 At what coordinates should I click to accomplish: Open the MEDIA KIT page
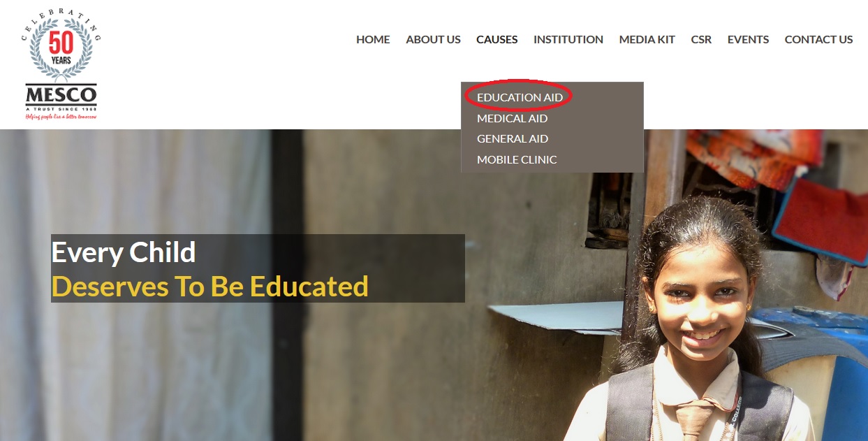(x=647, y=40)
